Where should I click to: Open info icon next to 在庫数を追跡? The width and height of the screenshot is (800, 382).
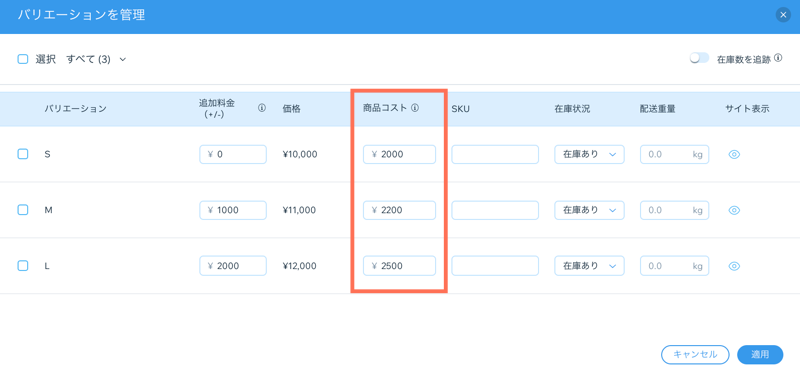point(778,58)
